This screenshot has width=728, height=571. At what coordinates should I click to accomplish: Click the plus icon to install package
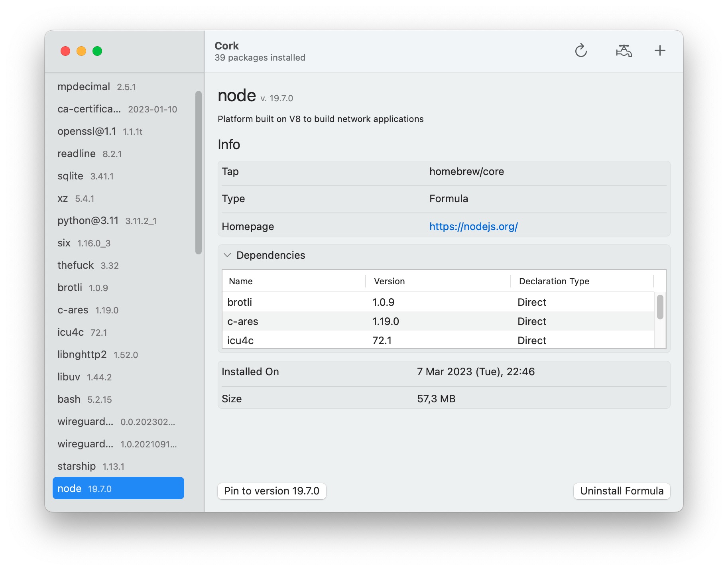pos(660,51)
